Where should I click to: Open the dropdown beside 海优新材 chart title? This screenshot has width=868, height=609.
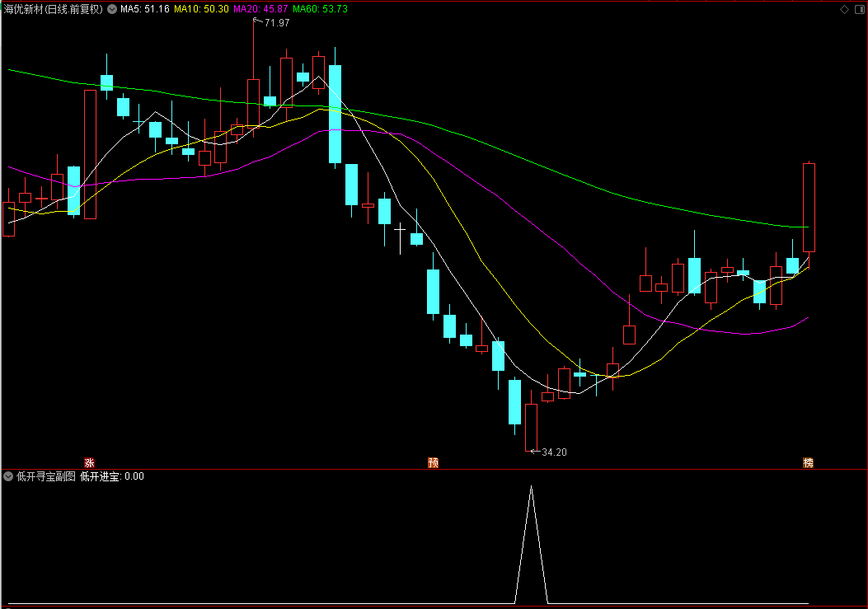coord(112,9)
